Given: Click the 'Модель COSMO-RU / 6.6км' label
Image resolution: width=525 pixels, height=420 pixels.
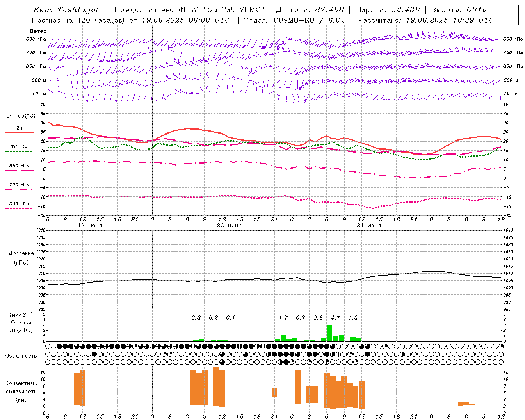Looking at the screenshot, I should [296, 20].
